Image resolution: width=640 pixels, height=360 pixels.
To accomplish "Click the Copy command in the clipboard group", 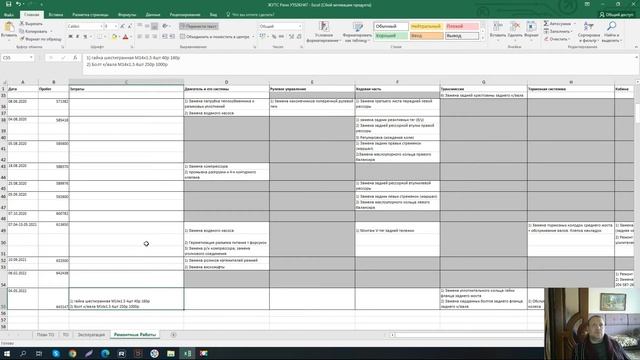I will click(33, 31).
